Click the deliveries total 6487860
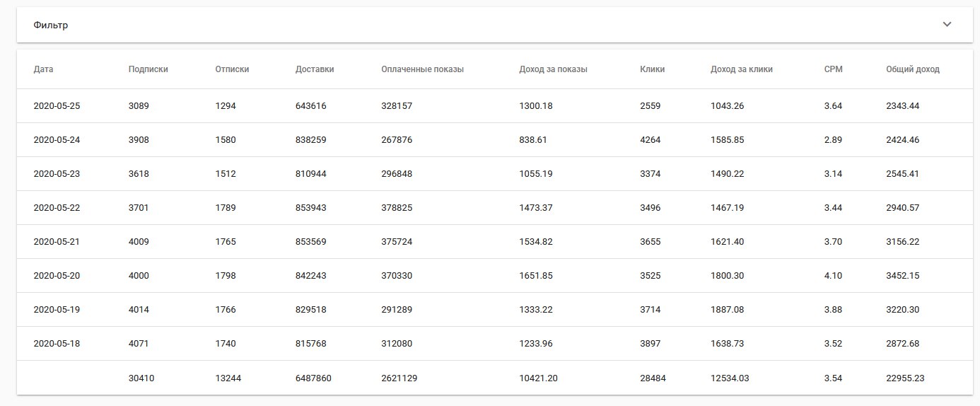The width and height of the screenshot is (980, 406). [x=313, y=378]
